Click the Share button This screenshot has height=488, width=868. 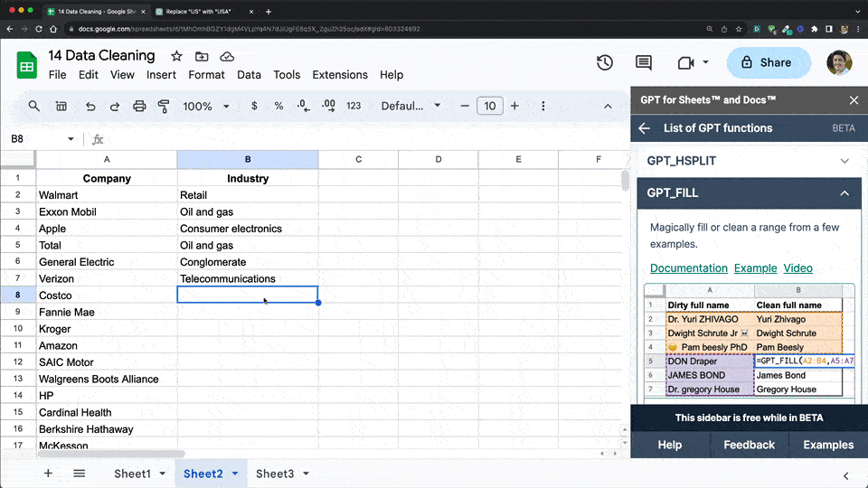click(769, 62)
